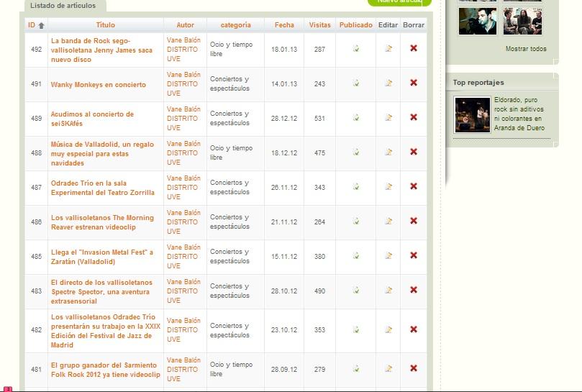The width and height of the screenshot is (582, 392).
Task: Edit article 488 via pencil icon
Action: click(x=388, y=152)
